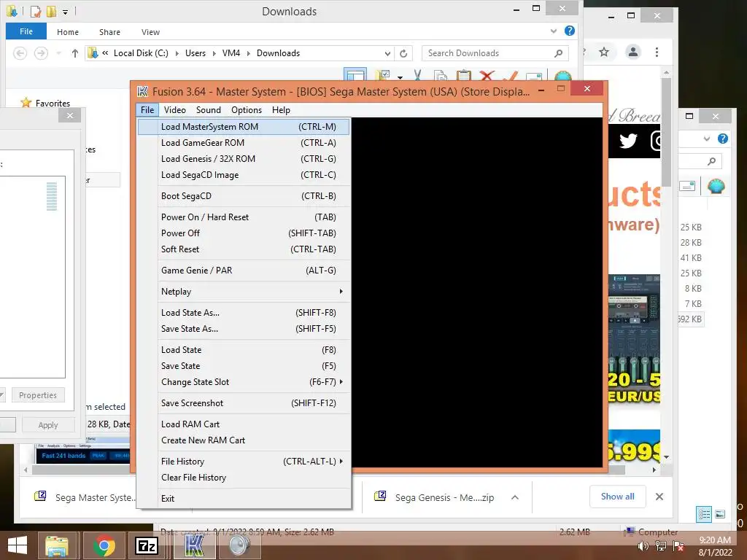Open File Explorer from taskbar
747x560 pixels.
pyautogui.click(x=57, y=545)
